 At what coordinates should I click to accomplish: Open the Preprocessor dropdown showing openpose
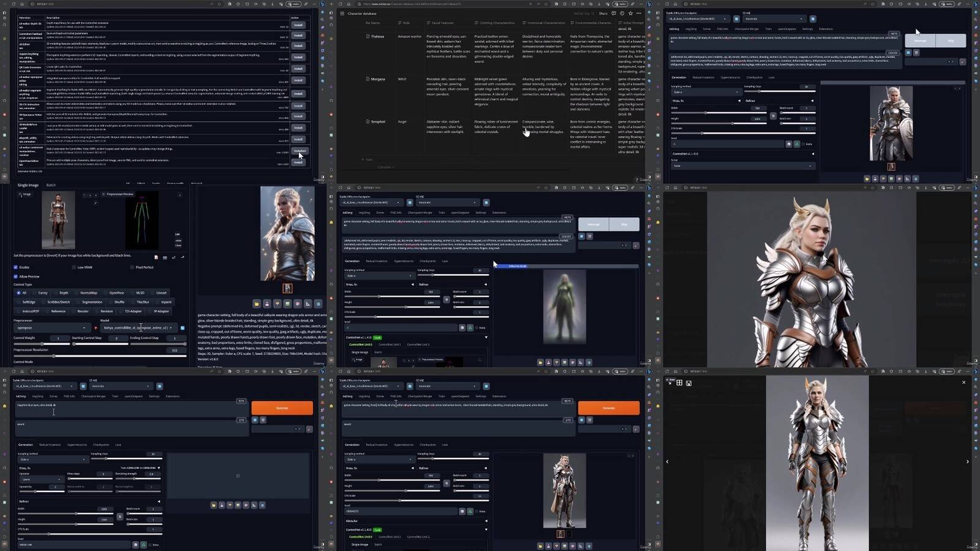52,328
